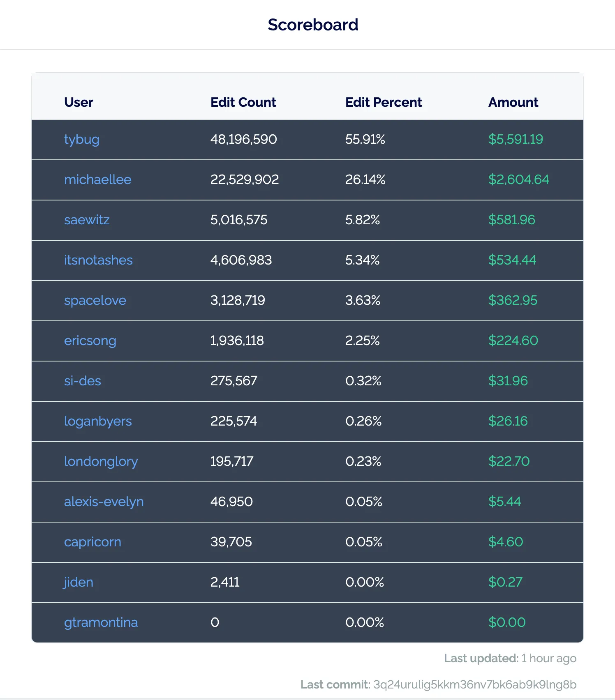615x700 pixels.
Task: Click tybug's $5,591.19 amount
Action: pyautogui.click(x=516, y=139)
